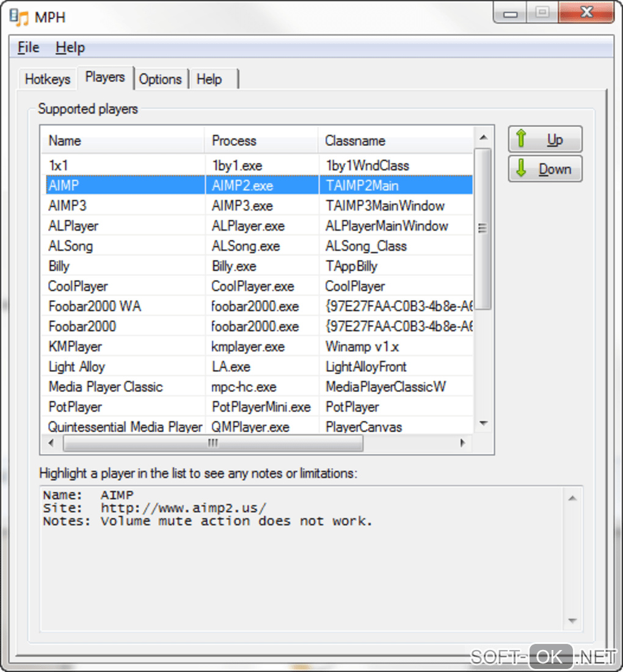
Task: Click the http://www.aimp2.us/ site text
Action: 183,508
